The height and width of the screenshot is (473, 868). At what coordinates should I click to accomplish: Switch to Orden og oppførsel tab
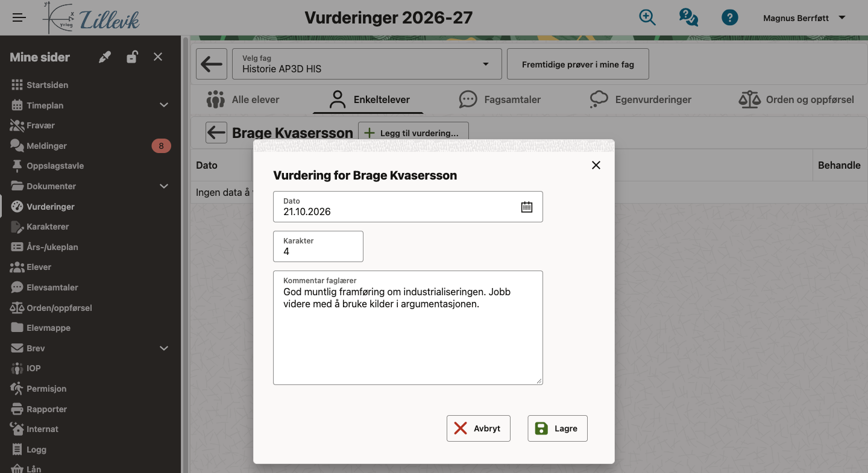point(796,99)
